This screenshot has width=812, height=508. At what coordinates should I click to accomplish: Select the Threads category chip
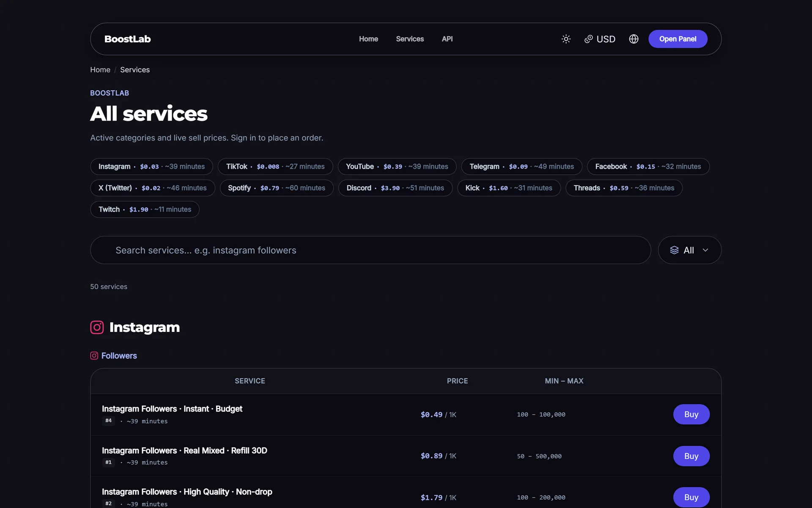(x=624, y=188)
